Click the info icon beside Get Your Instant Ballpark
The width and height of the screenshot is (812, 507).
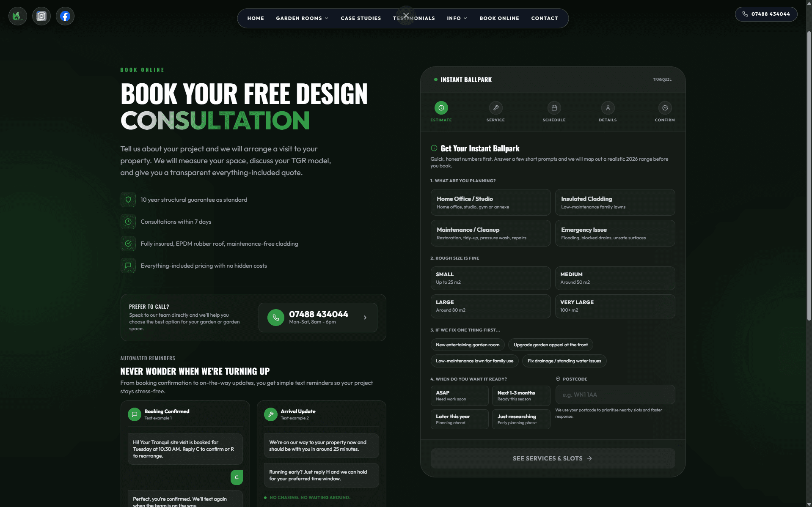[434, 148]
